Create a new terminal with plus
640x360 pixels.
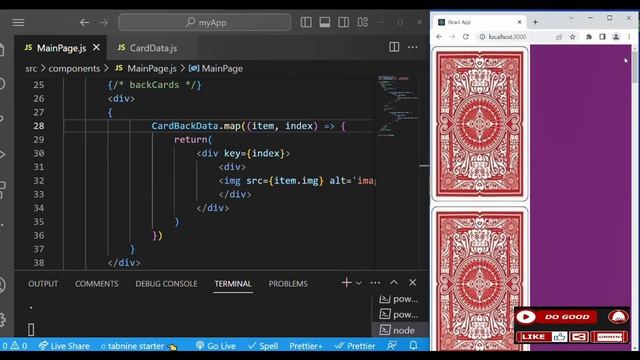pyautogui.click(x=346, y=282)
